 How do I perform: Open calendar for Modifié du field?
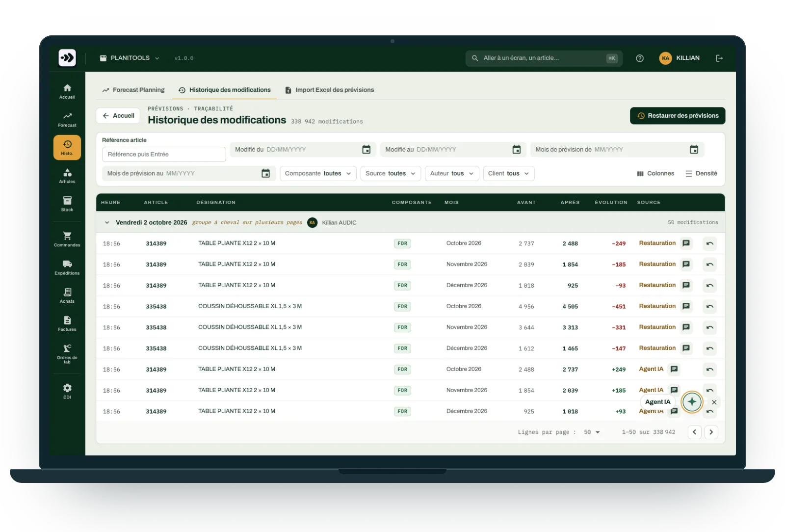pos(366,150)
